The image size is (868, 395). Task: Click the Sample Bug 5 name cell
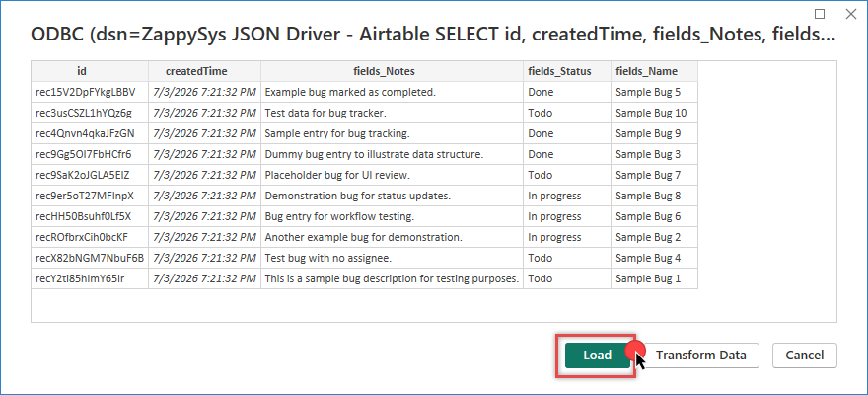pos(654,92)
